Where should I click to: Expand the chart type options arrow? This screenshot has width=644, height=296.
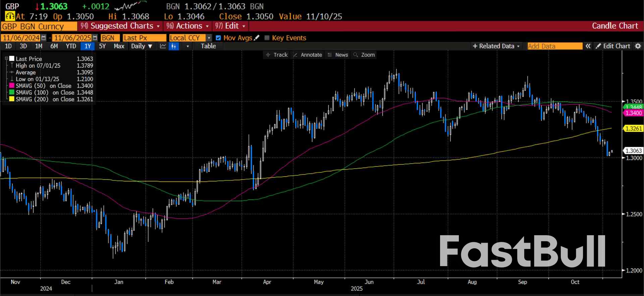[187, 46]
